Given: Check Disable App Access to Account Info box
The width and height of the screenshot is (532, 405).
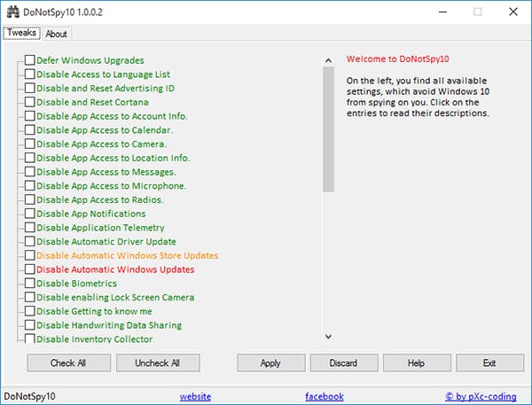Looking at the screenshot, I should coord(30,116).
